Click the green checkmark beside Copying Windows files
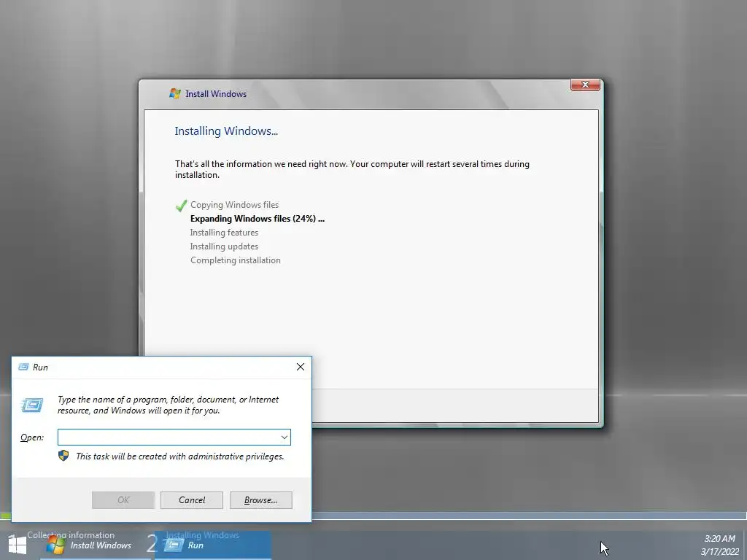The width and height of the screenshot is (747, 560). (x=181, y=205)
